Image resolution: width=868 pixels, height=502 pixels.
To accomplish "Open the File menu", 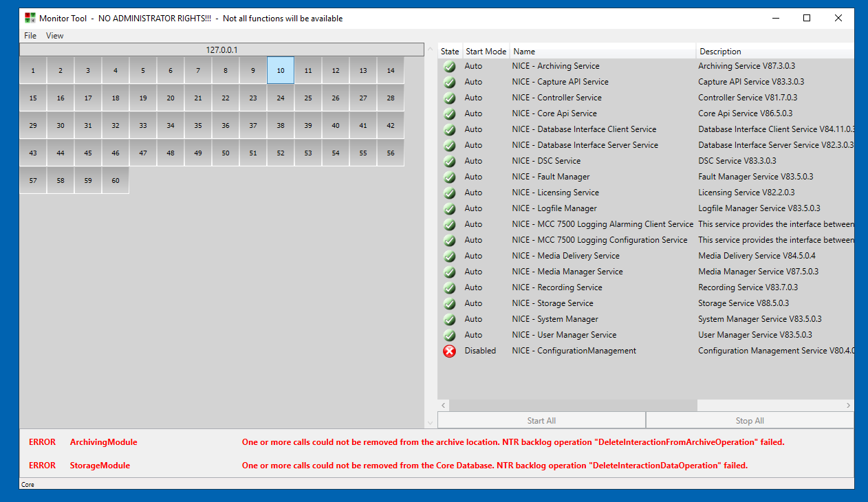I will click(x=30, y=36).
